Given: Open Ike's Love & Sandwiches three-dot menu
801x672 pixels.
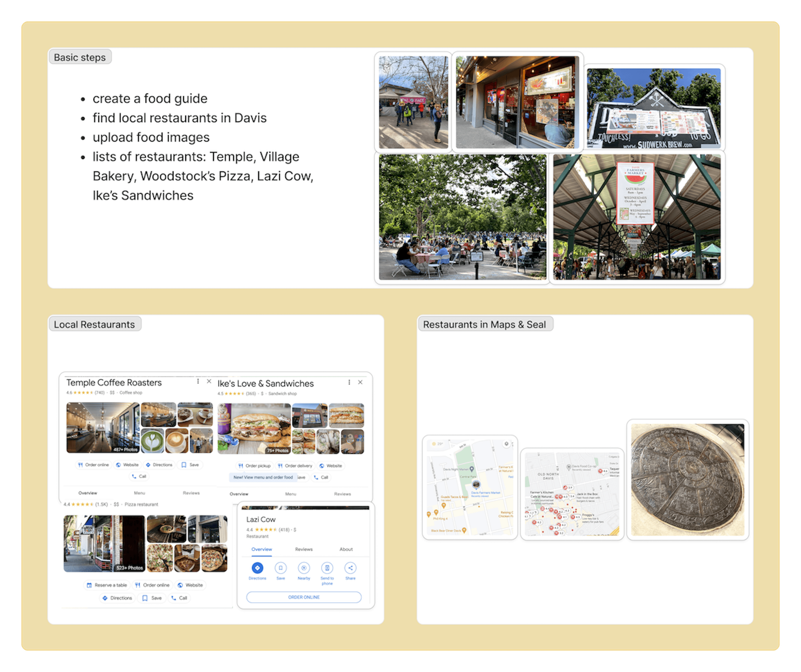Looking at the screenshot, I should (349, 382).
